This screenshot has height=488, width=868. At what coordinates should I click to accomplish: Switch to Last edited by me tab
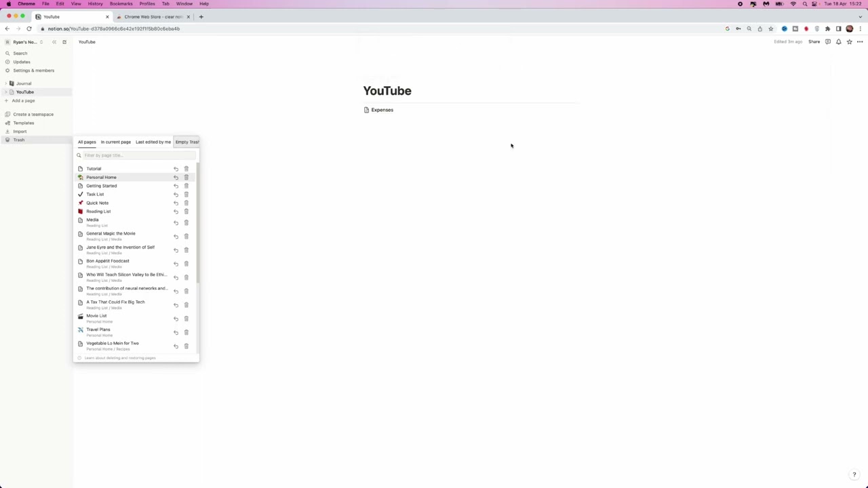[x=153, y=142]
